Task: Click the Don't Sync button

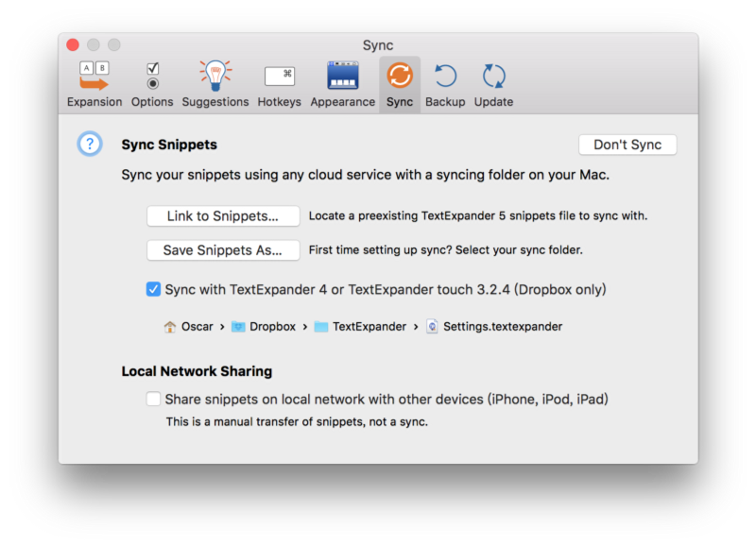Action: pos(627,145)
